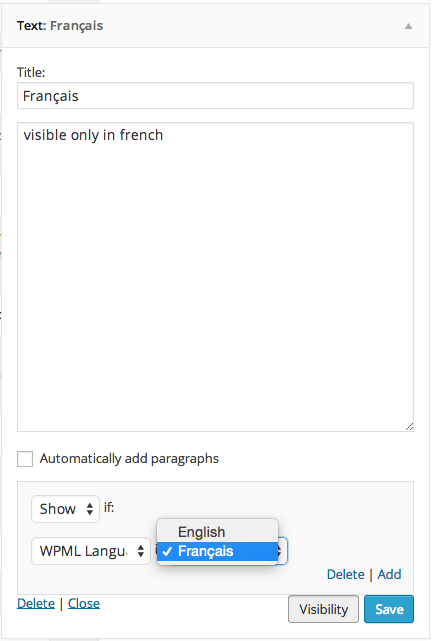
Task: Open the Show visibility action dropdown
Action: (x=65, y=509)
